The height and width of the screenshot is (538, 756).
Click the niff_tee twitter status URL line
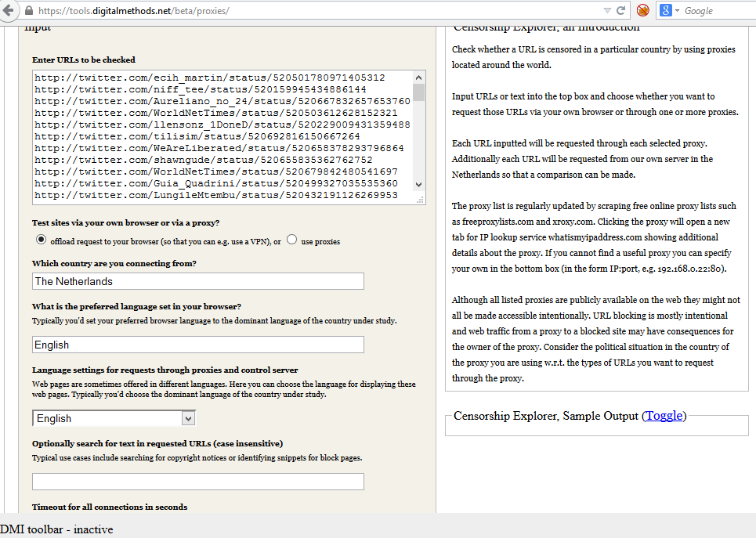201,89
